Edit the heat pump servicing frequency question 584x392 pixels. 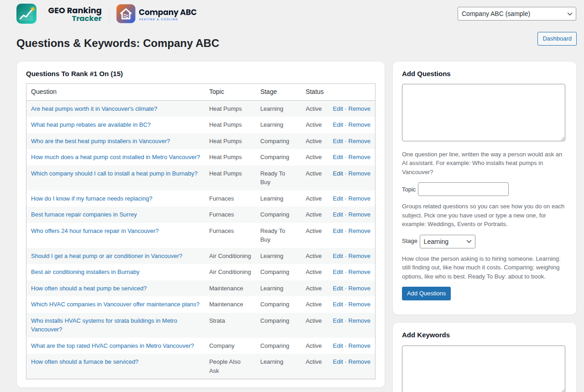(338, 289)
